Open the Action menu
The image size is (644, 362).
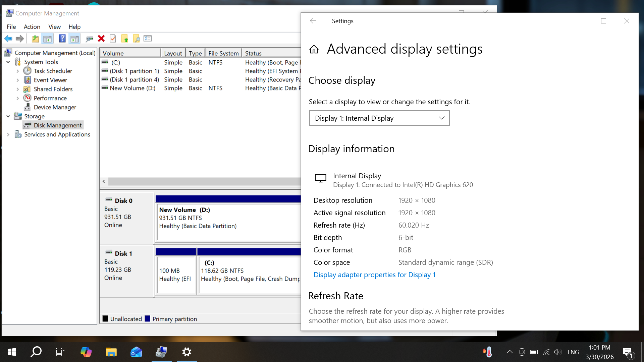(32, 27)
